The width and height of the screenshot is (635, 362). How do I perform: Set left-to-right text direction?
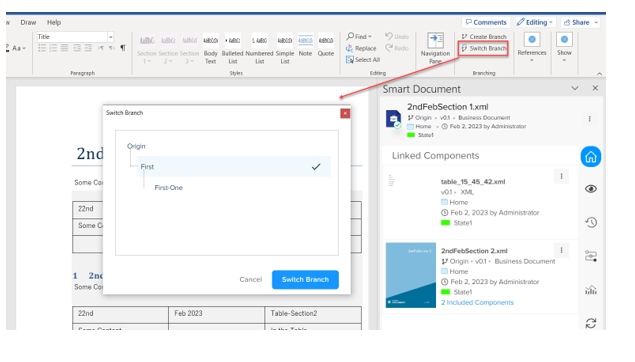coord(100,48)
